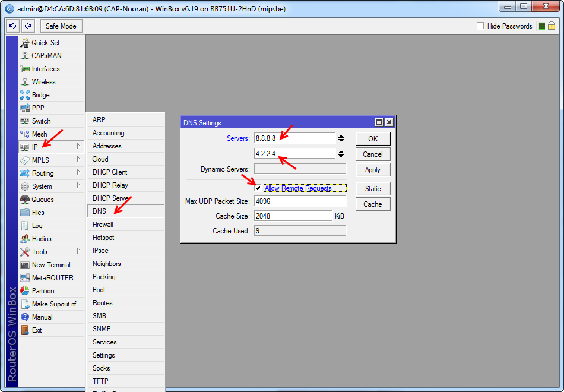564x392 pixels.
Task: Click the Routing icon in sidebar
Action: [25, 173]
